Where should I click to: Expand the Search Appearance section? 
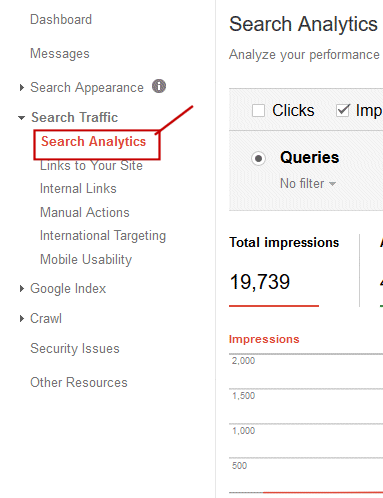(22, 88)
